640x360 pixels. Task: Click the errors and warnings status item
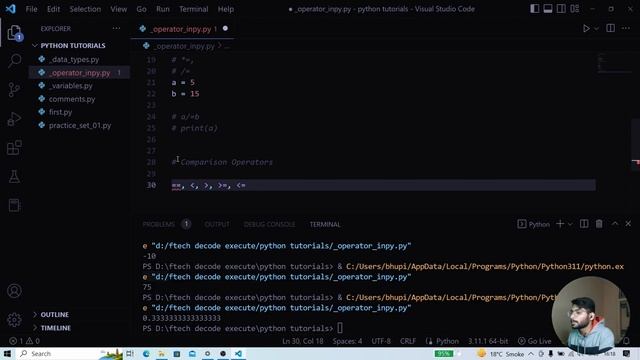(24, 341)
